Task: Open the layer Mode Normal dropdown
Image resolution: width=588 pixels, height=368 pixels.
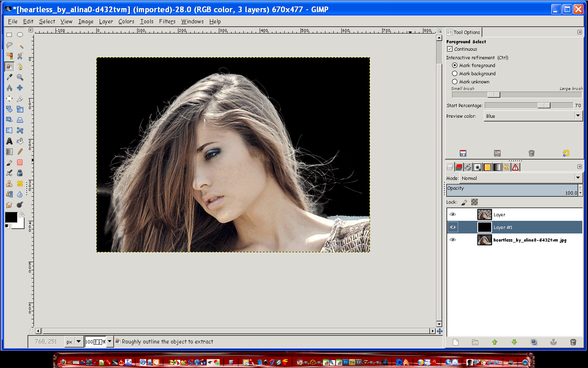Action: (x=521, y=178)
